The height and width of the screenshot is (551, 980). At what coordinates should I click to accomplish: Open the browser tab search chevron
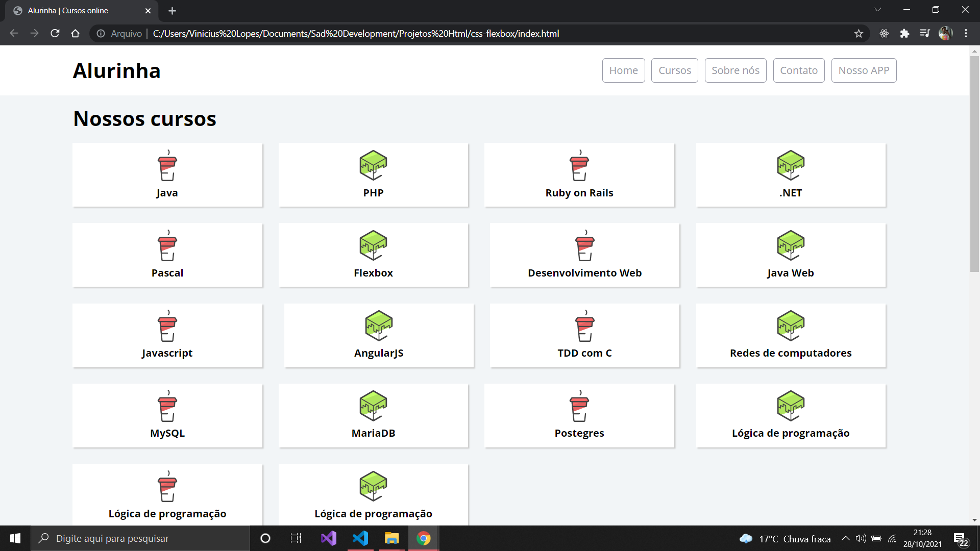click(x=877, y=9)
